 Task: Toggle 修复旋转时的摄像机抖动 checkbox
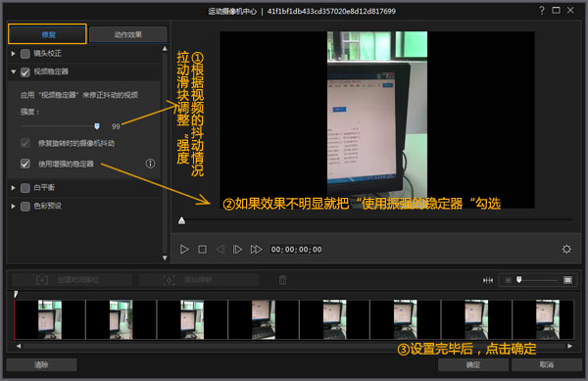[25, 143]
